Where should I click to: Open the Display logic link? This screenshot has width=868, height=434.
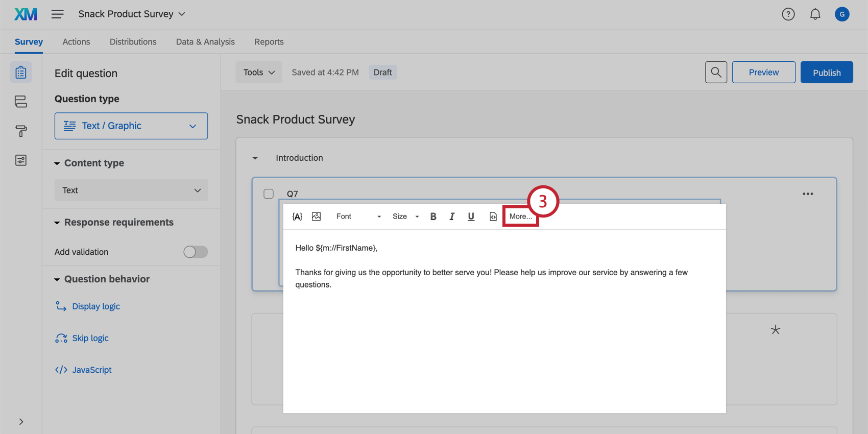[96, 306]
